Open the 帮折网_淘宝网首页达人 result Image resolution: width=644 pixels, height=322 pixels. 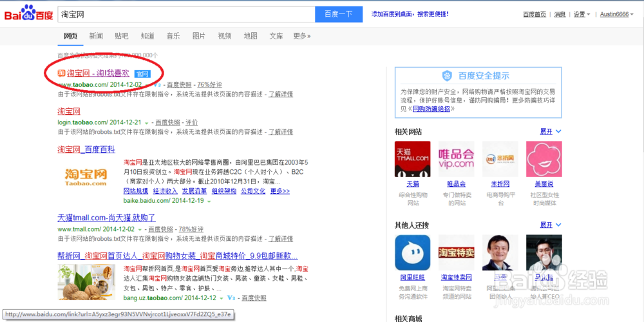click(178, 256)
